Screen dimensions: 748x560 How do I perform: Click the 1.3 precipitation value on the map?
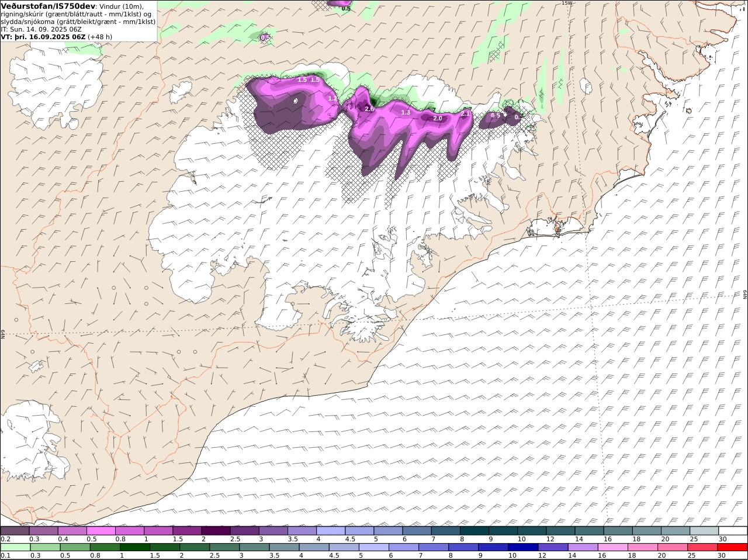(406, 112)
